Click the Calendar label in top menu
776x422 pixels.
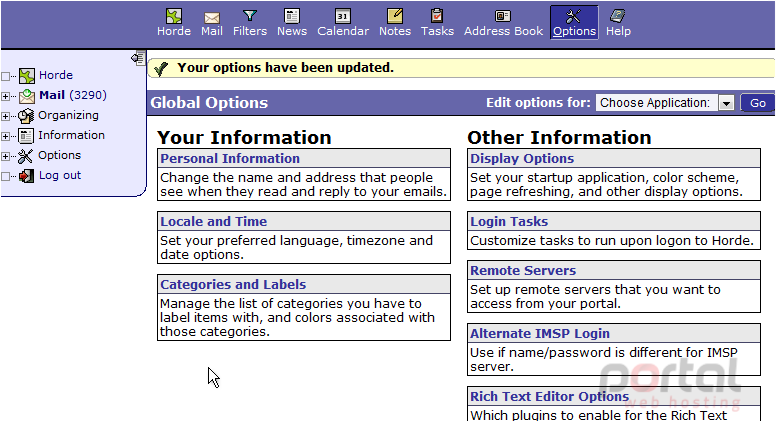(343, 31)
